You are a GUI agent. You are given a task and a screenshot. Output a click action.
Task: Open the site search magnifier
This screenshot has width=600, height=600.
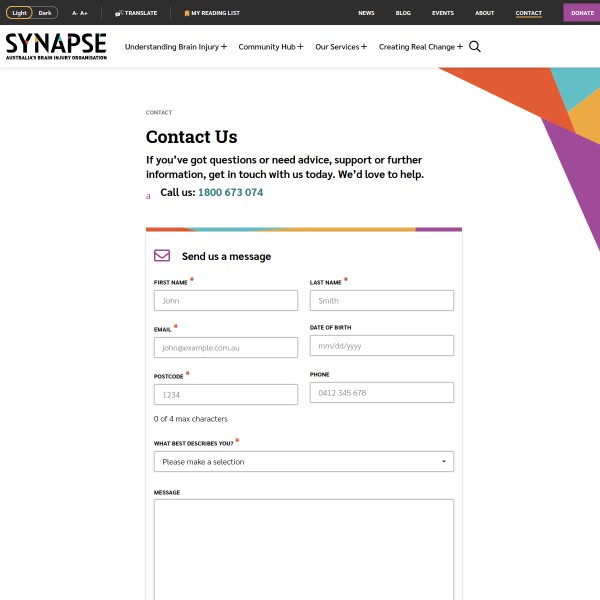[x=475, y=47]
